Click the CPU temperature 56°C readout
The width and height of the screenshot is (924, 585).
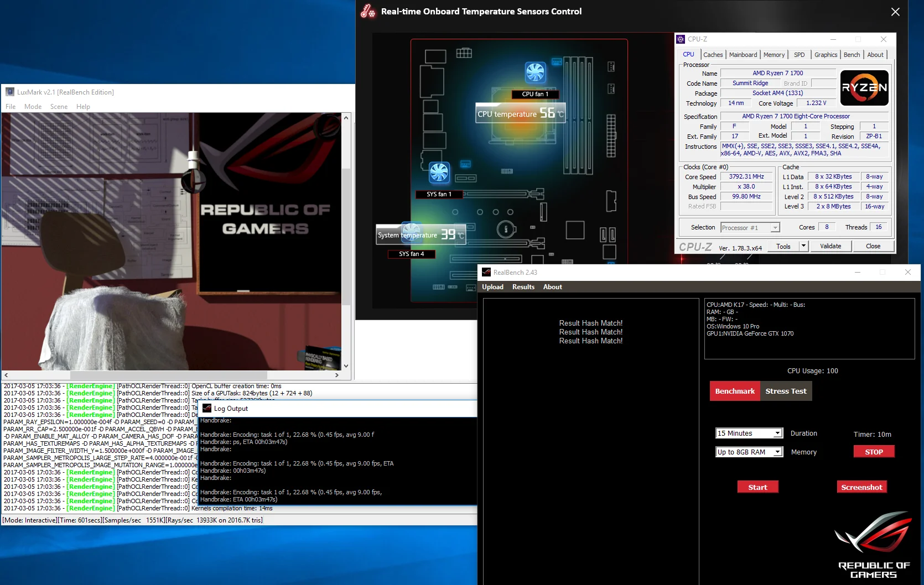[x=521, y=113]
